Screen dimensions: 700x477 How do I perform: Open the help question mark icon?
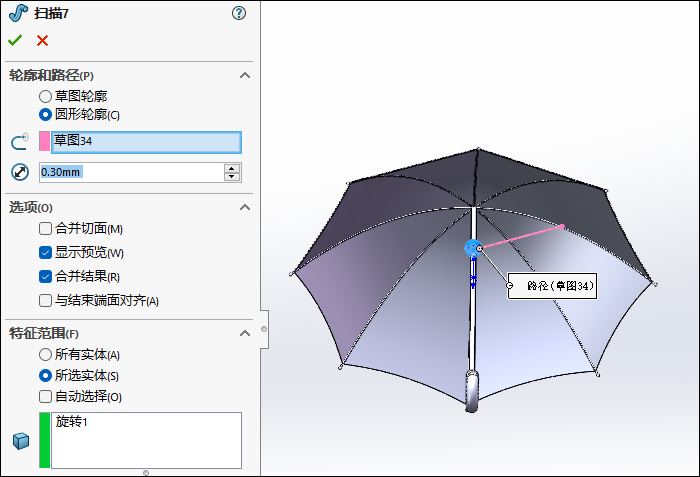[239, 13]
